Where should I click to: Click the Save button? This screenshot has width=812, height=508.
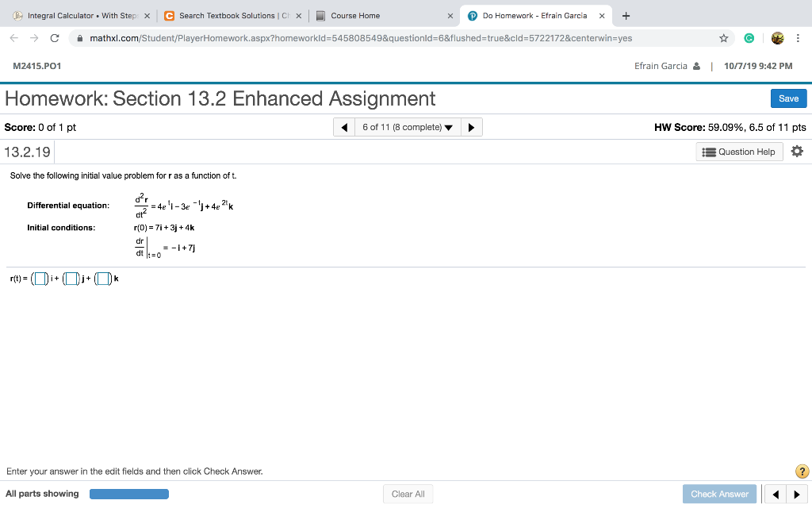(787, 98)
